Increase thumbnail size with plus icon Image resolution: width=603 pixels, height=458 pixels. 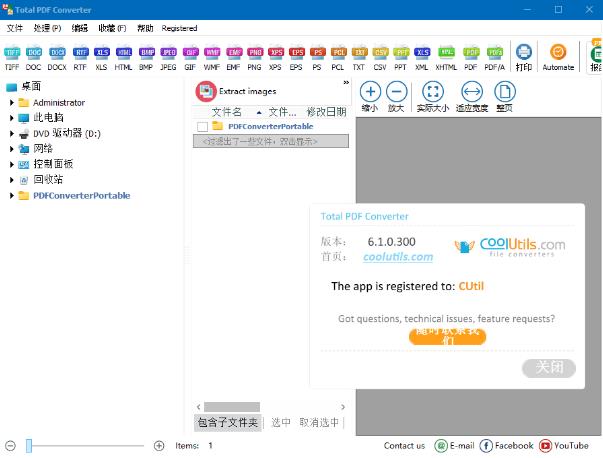159,446
